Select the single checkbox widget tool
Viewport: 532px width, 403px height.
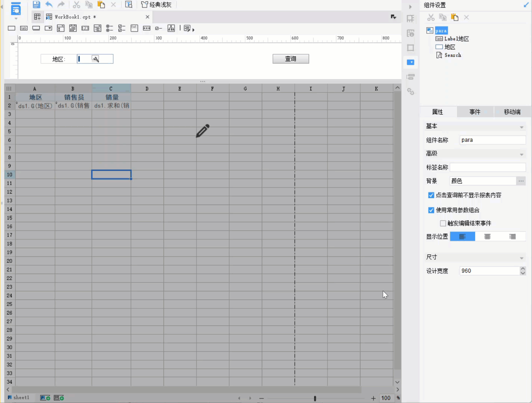pos(159,28)
